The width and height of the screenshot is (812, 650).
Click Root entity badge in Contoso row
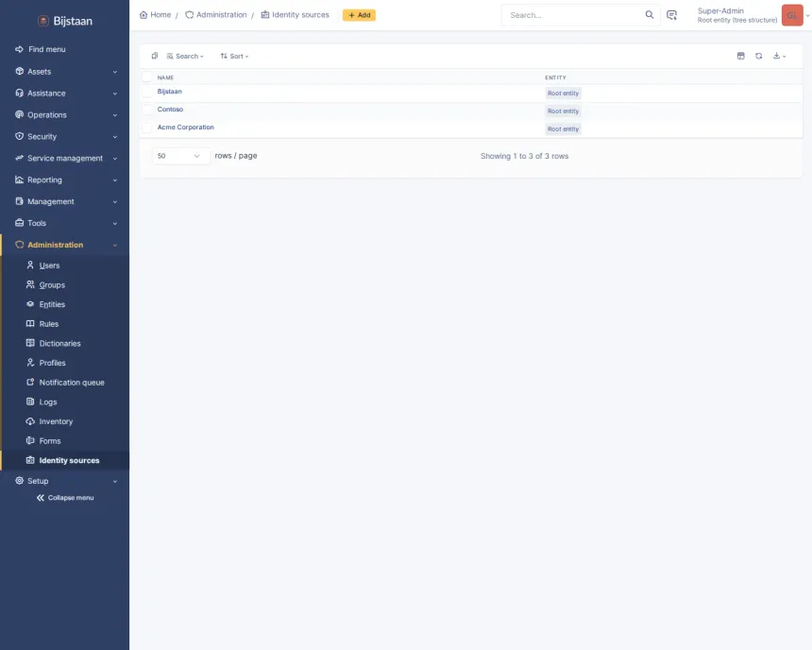point(563,111)
